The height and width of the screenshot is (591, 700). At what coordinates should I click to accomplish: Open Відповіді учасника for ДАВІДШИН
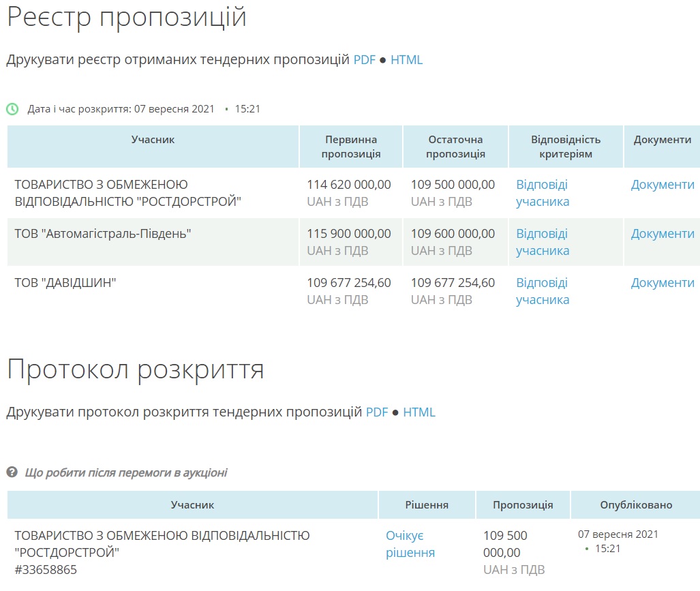543,291
